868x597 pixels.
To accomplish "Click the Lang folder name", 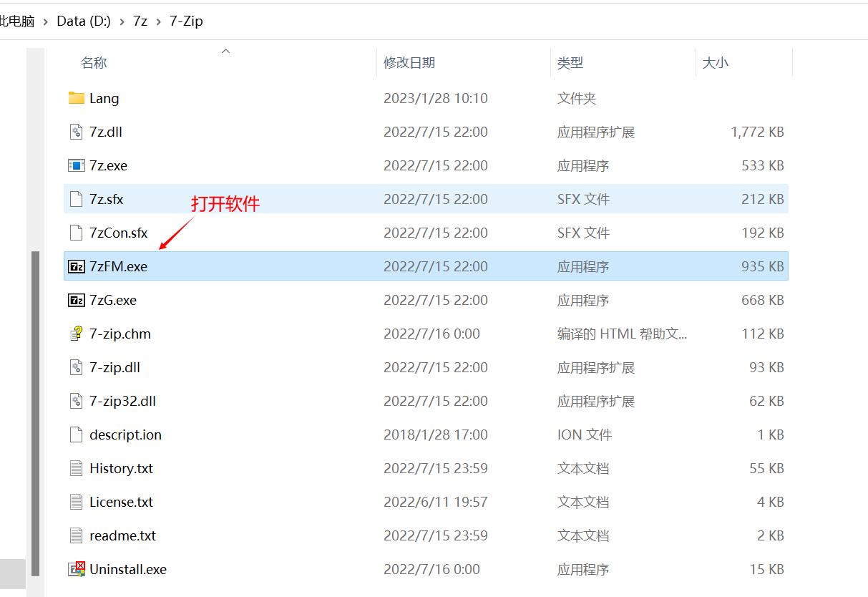I will [x=104, y=98].
